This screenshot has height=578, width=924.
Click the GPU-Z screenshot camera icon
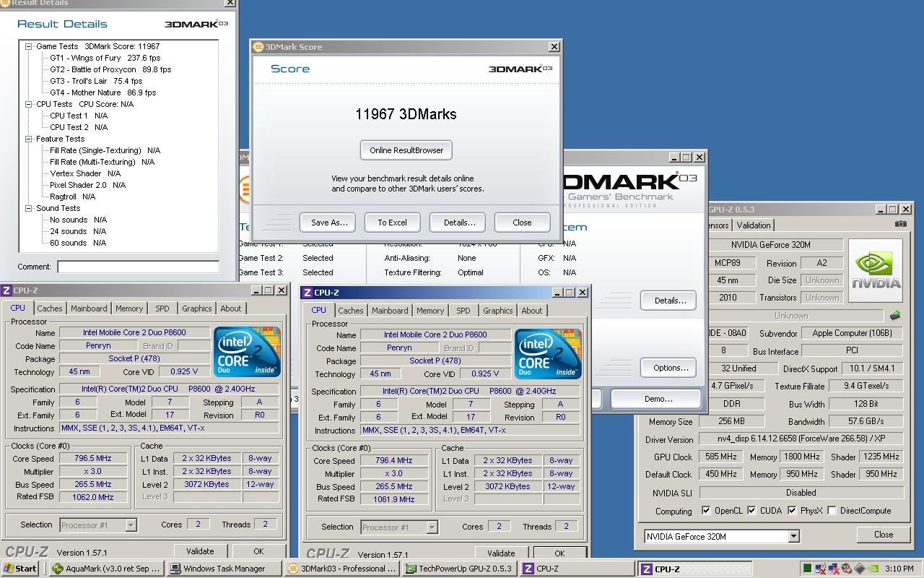point(900,224)
